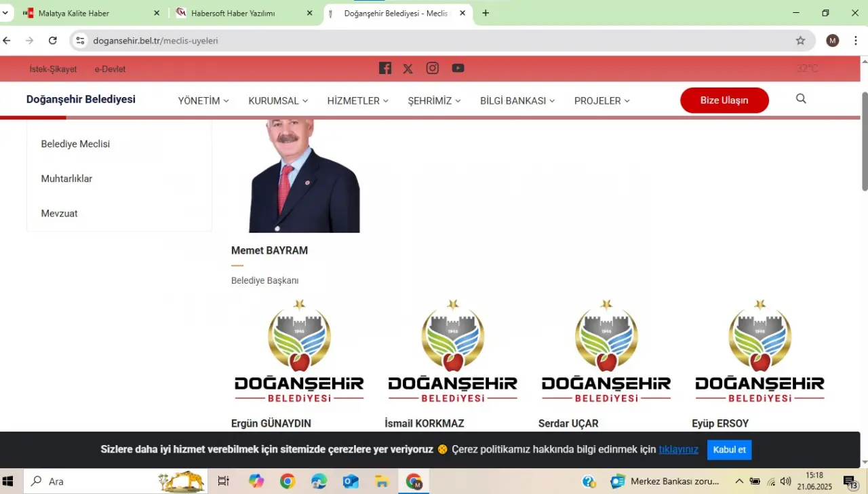Launch Copilot from the taskbar
The height and width of the screenshot is (494, 868).
[x=256, y=481]
